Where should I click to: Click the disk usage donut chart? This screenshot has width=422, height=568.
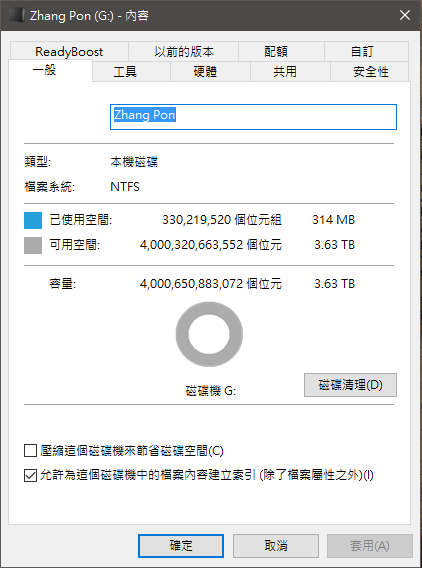[209, 334]
